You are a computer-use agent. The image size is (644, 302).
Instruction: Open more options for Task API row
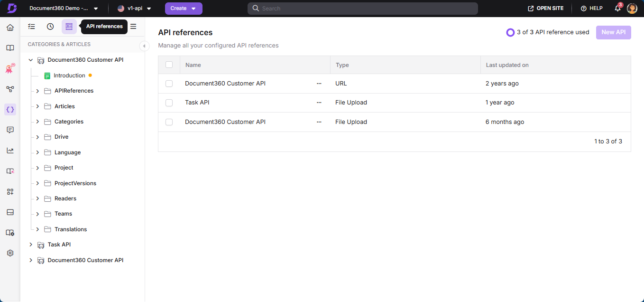click(319, 103)
